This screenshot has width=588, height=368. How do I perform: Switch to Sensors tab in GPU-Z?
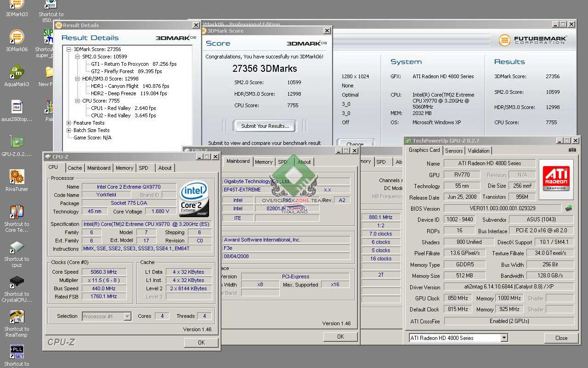click(454, 151)
